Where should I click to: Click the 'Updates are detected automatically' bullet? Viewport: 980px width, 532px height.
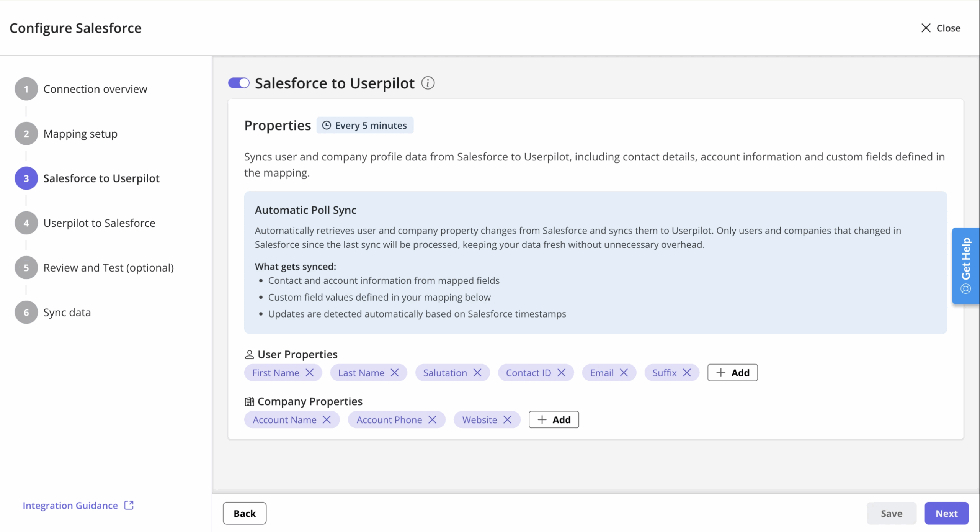(x=417, y=314)
